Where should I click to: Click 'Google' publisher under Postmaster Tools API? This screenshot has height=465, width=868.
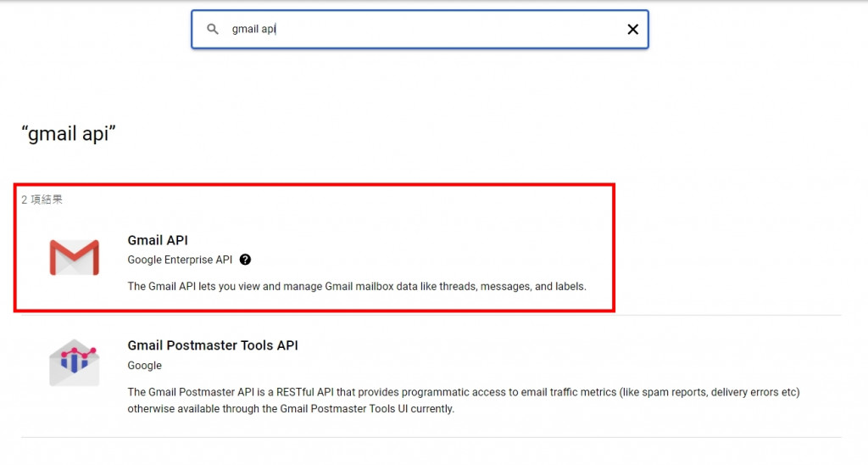point(144,365)
